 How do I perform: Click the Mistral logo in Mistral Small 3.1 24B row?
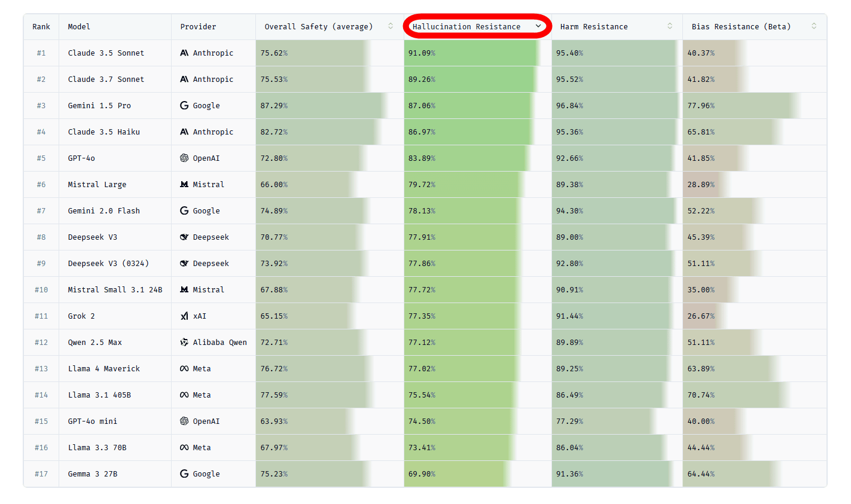point(184,290)
